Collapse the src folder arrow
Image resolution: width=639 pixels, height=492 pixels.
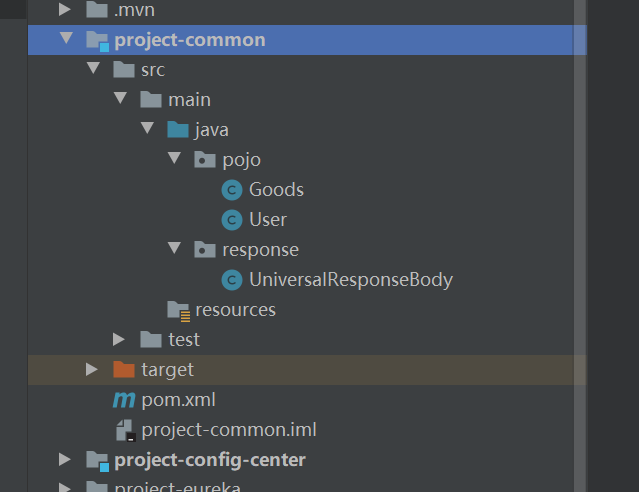(93, 68)
